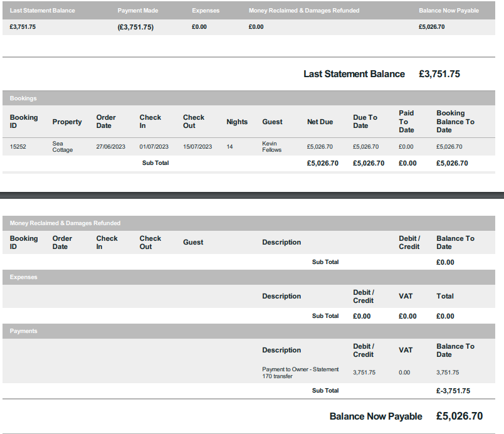Click the Payment Made value (£3,751.75) in summary row

point(135,27)
